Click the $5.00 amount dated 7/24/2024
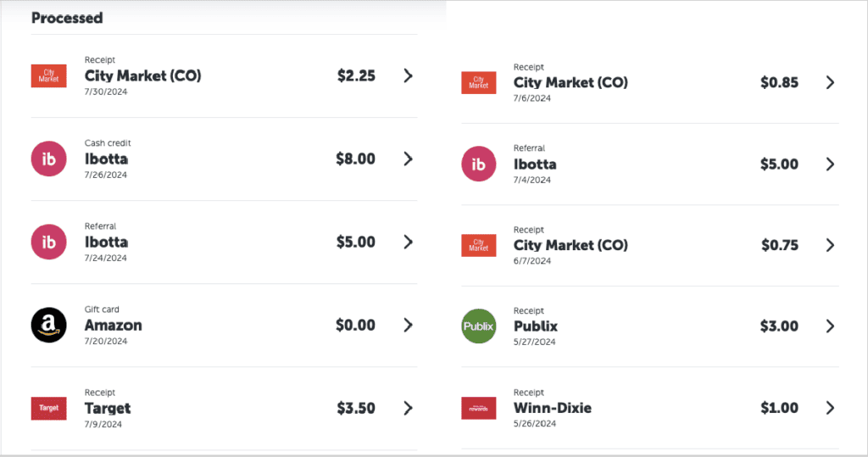Image resolution: width=868 pixels, height=457 pixels. 356,242
